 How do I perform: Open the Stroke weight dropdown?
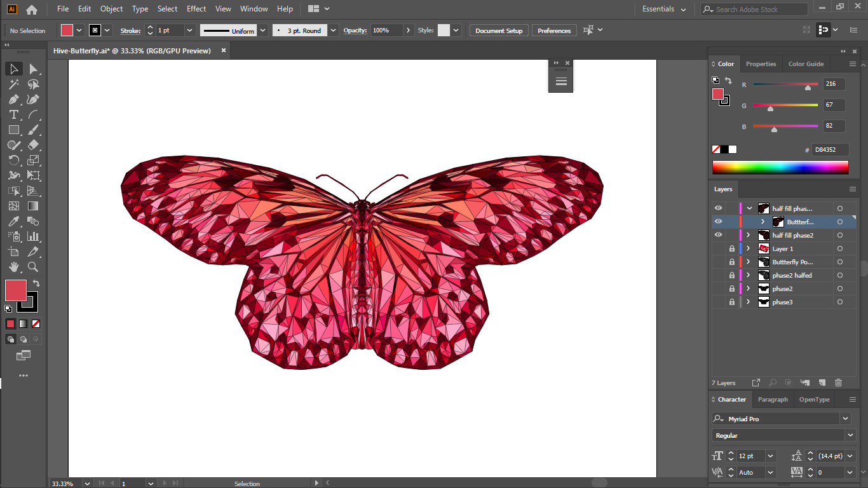[189, 30]
